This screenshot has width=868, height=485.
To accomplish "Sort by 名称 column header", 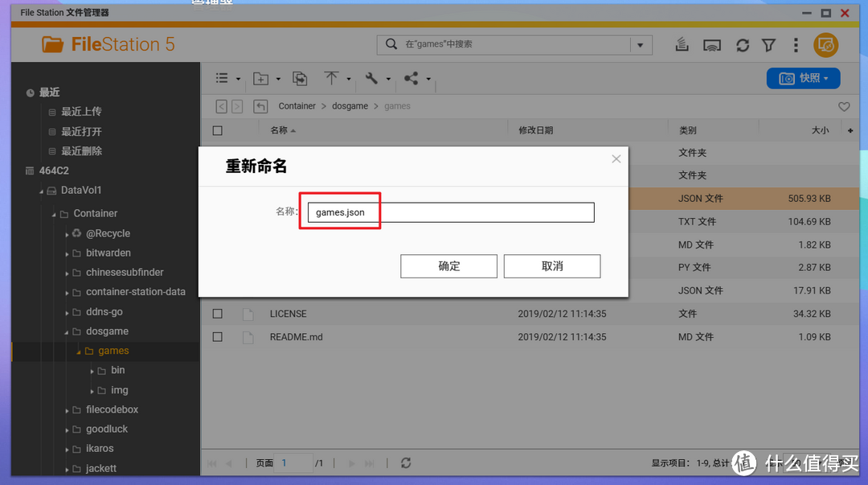I will (279, 130).
